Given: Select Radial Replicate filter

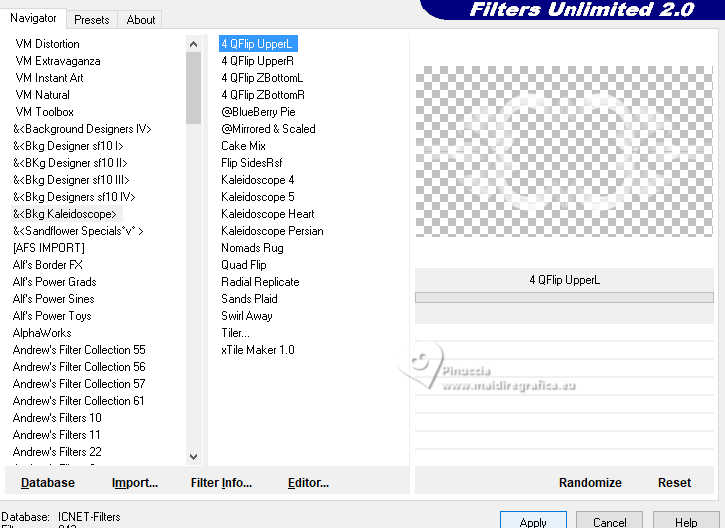Looking at the screenshot, I should click(260, 282).
